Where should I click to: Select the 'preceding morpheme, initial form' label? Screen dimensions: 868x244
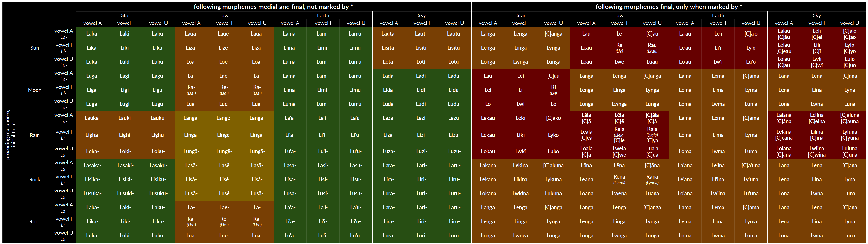(x=10, y=135)
